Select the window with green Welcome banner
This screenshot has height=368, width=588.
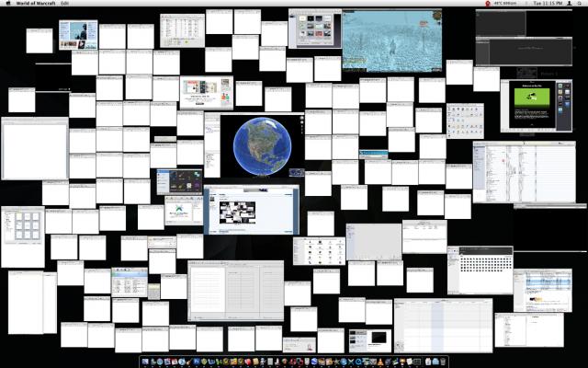coord(537,106)
